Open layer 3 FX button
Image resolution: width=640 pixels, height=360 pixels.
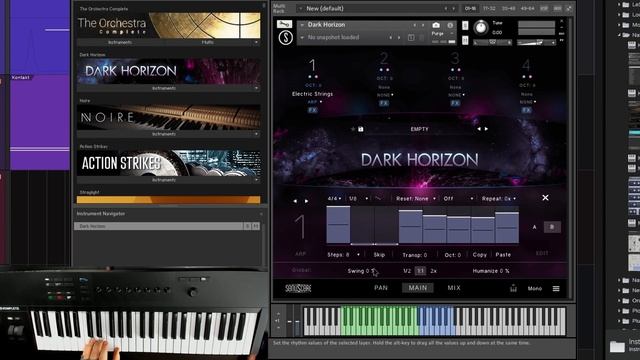click(455, 103)
